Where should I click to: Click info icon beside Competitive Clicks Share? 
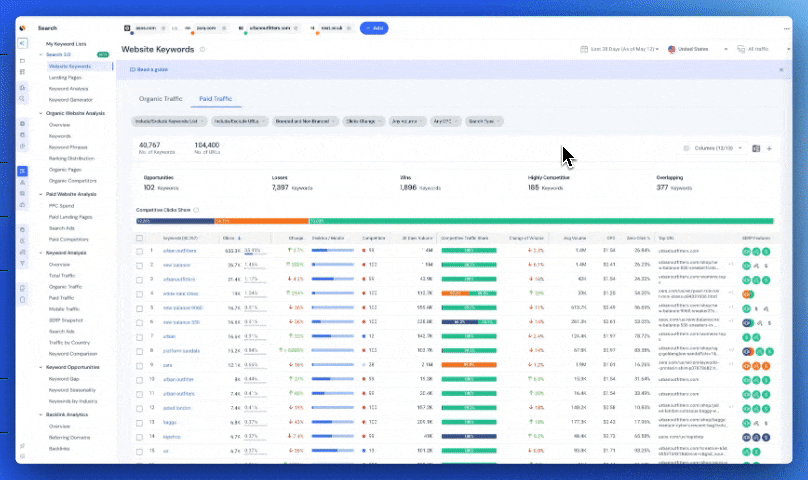(196, 210)
